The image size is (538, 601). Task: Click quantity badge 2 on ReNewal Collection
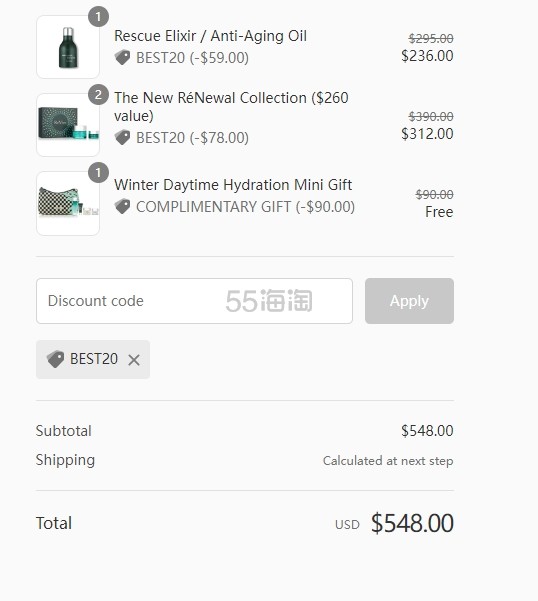[98, 95]
